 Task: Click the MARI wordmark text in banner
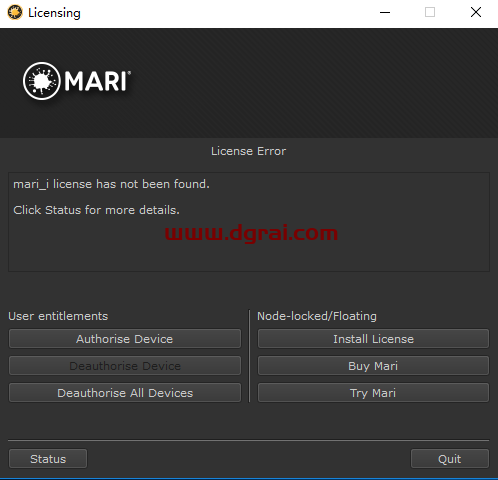click(97, 81)
